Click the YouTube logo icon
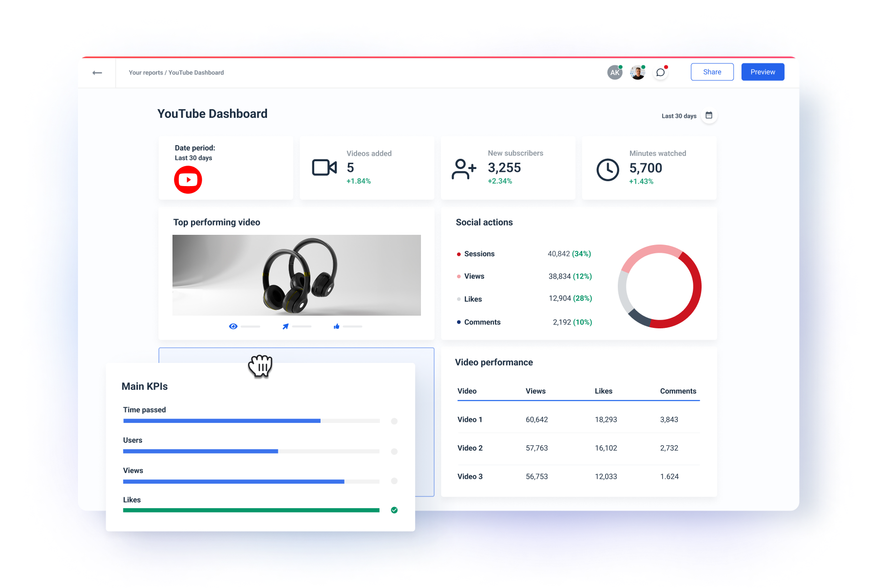 pos(188,180)
